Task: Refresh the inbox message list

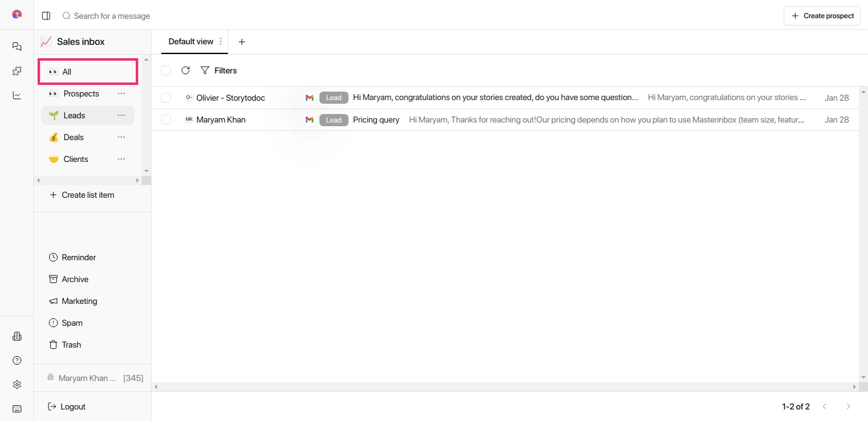Action: coord(185,70)
